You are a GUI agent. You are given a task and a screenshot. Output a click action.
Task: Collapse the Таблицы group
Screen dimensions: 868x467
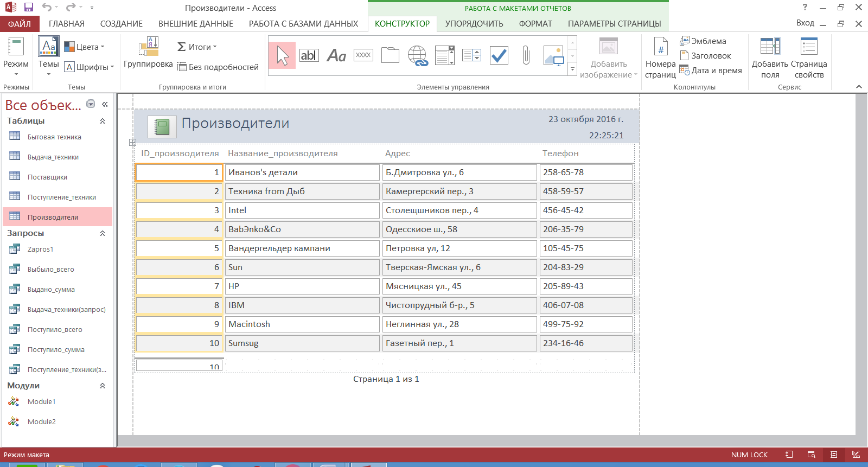point(103,121)
